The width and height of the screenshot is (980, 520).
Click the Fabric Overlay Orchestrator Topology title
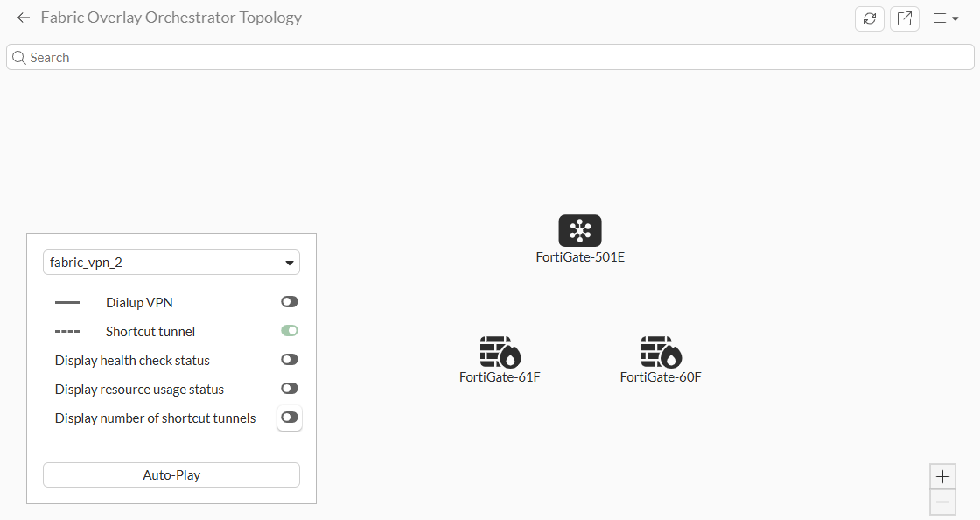pyautogui.click(x=171, y=18)
